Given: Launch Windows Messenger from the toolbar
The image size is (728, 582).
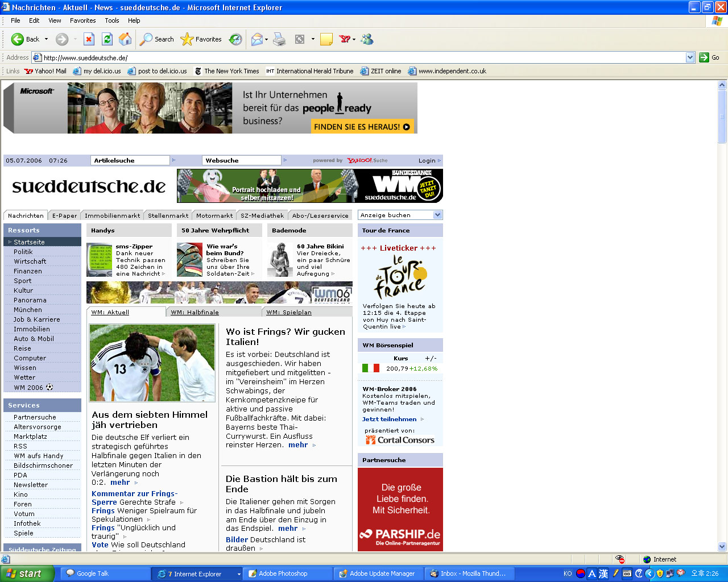Looking at the screenshot, I should (367, 39).
